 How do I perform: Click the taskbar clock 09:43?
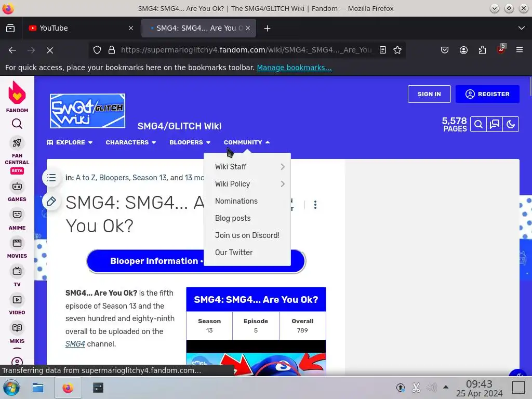(x=479, y=384)
